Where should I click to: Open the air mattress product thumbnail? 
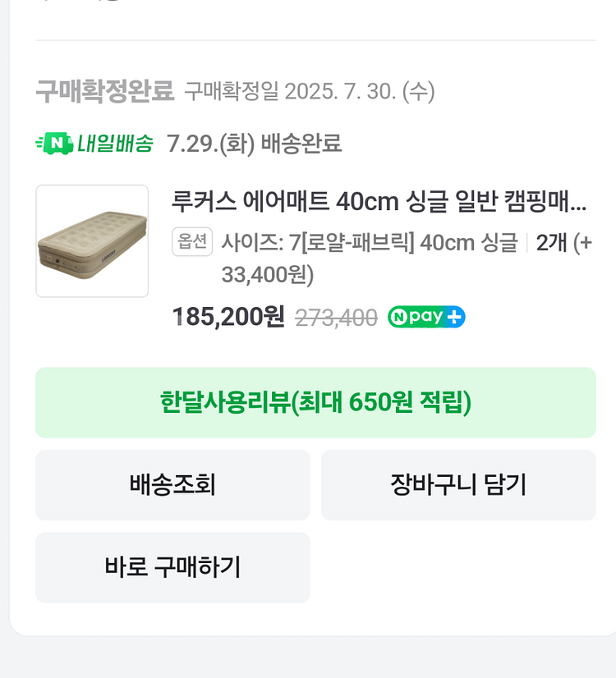pyautogui.click(x=92, y=241)
